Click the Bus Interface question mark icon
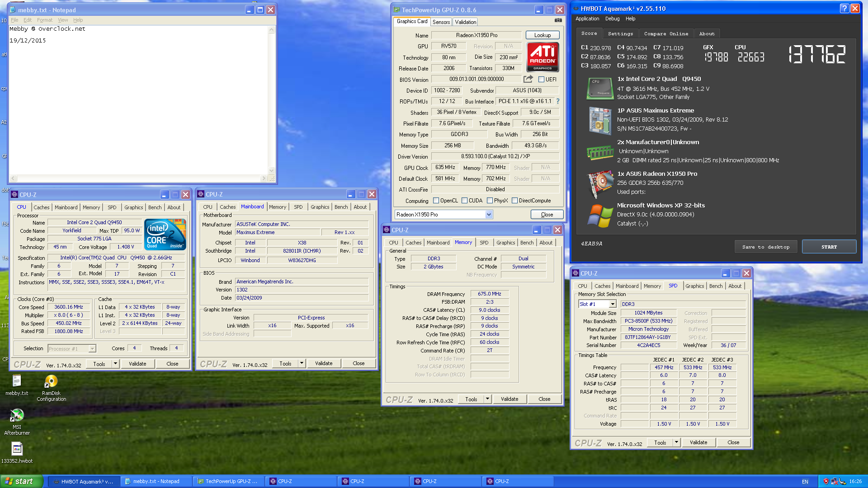 click(558, 101)
